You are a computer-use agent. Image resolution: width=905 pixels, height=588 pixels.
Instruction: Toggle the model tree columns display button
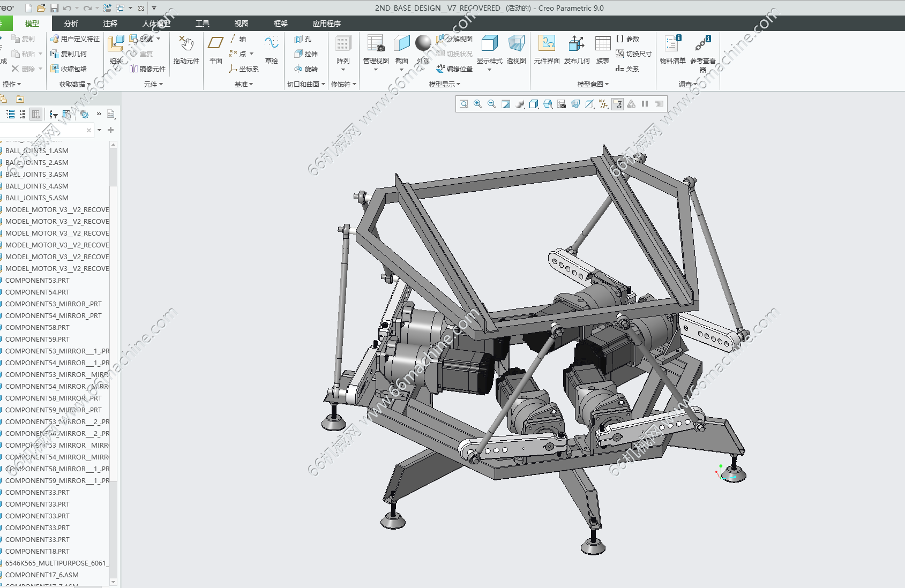(36, 114)
